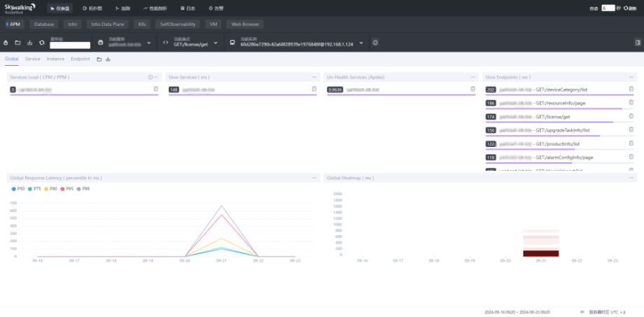Switch to the Instance tab

(55, 59)
